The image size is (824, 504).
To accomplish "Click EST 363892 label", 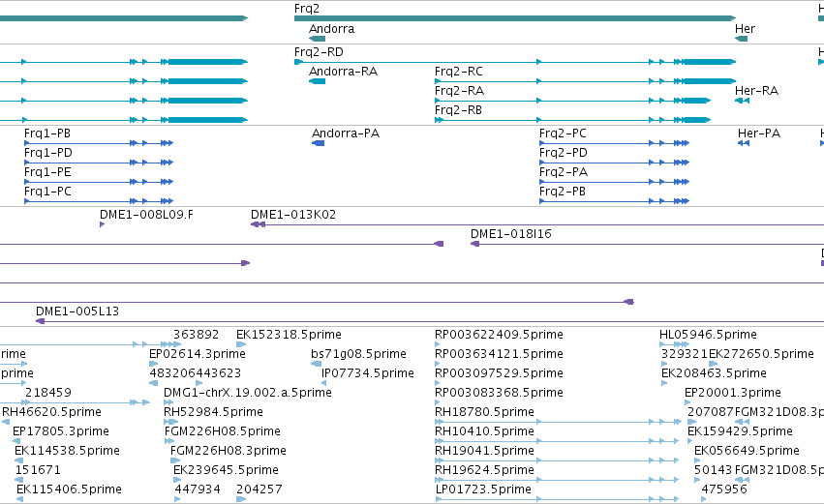I will (196, 335).
